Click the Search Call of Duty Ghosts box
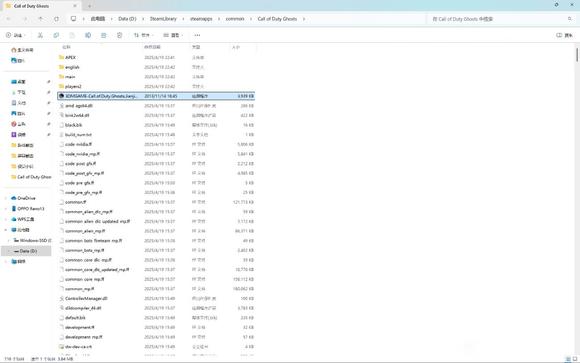This screenshot has width=580, height=363. (x=501, y=19)
